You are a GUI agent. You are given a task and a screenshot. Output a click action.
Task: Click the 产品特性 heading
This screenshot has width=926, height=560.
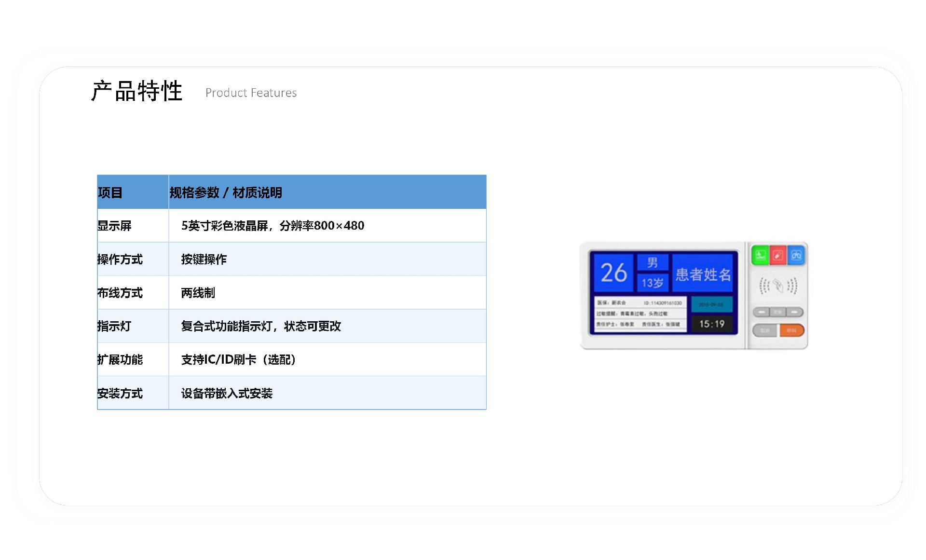click(x=137, y=91)
